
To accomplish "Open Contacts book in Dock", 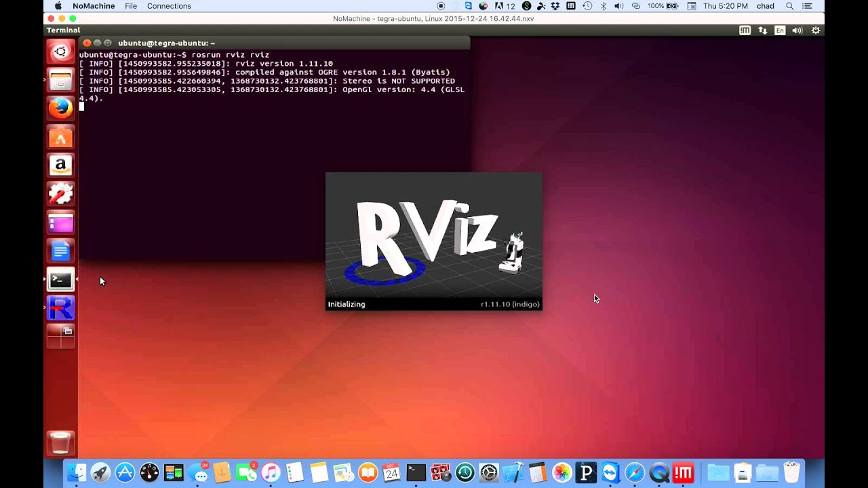I will click(222, 472).
